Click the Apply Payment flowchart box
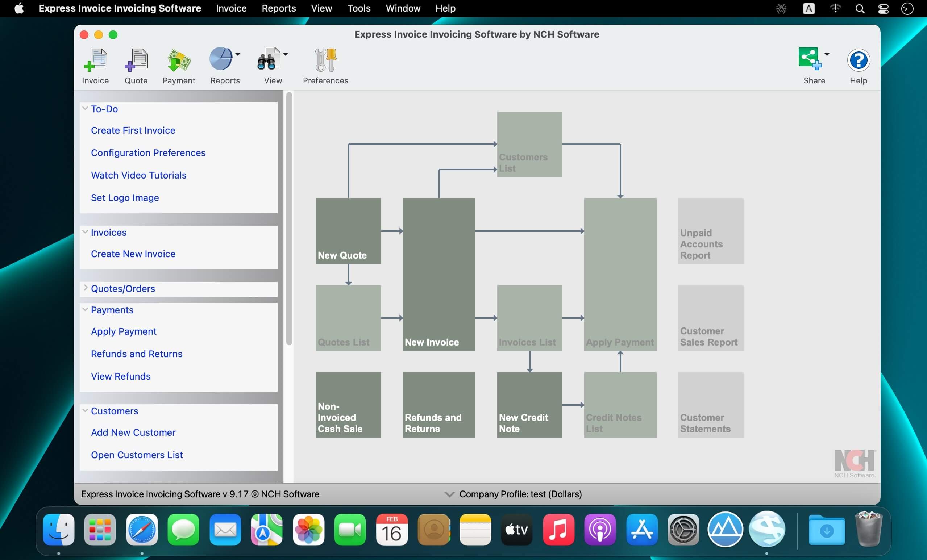 (620, 275)
